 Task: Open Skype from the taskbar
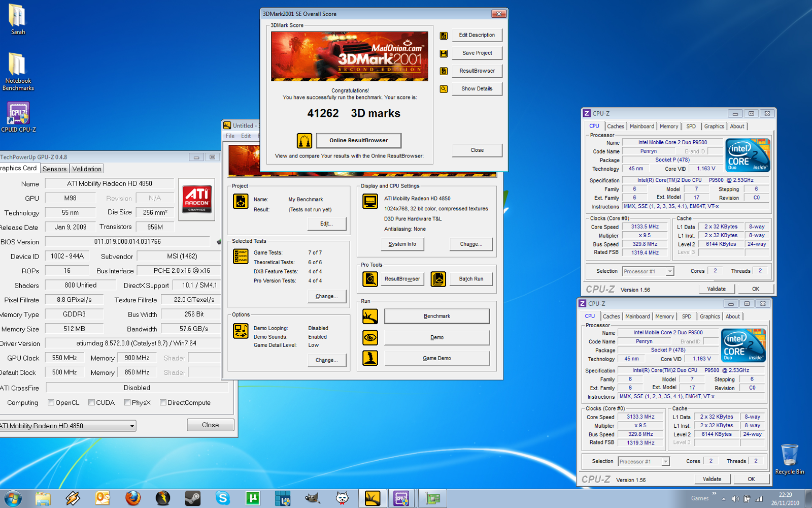click(222, 498)
